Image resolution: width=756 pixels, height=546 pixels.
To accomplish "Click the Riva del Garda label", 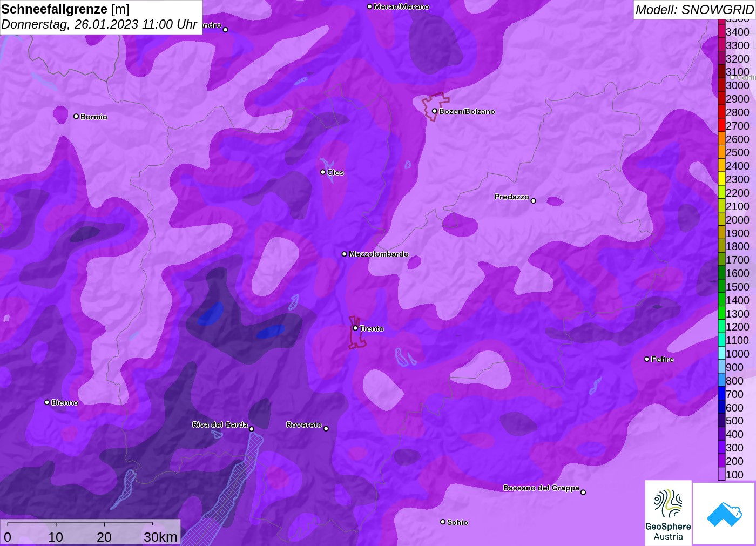I will pos(220,424).
